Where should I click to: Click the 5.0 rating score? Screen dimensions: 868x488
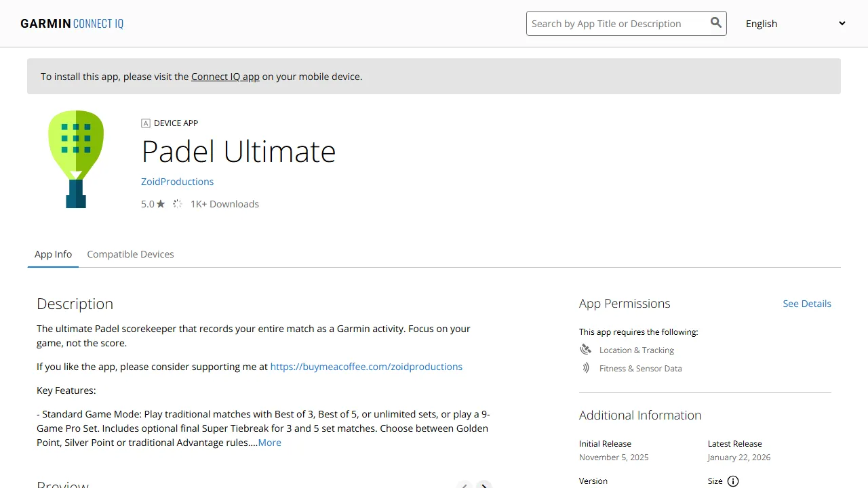[147, 204]
